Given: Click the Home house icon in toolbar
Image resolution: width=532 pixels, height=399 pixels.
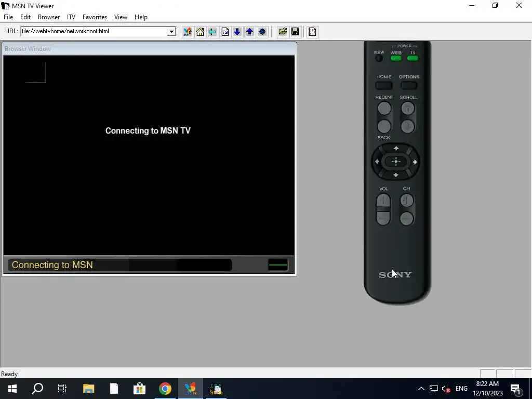Looking at the screenshot, I should [200, 32].
